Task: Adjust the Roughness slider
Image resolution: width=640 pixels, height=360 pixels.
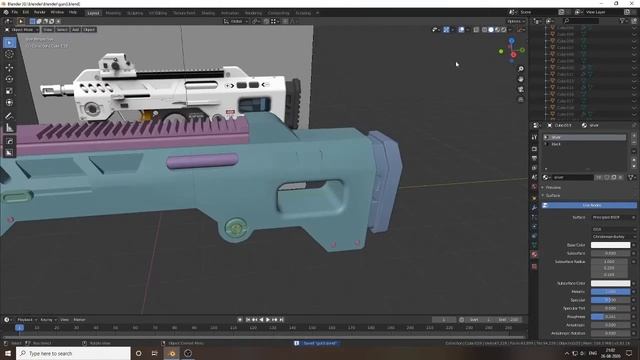Action: tap(610, 317)
